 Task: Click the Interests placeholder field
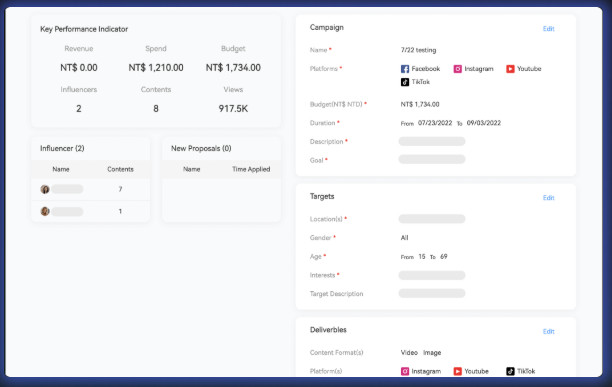coord(432,275)
